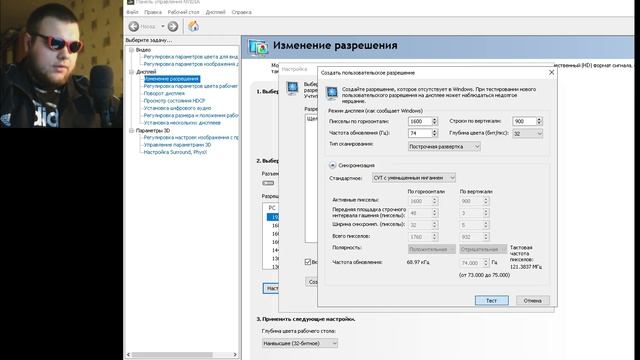Screen dimensions: 640x360
Task: Toggle the checkbox in the Настройка dialog
Action: coord(308,262)
